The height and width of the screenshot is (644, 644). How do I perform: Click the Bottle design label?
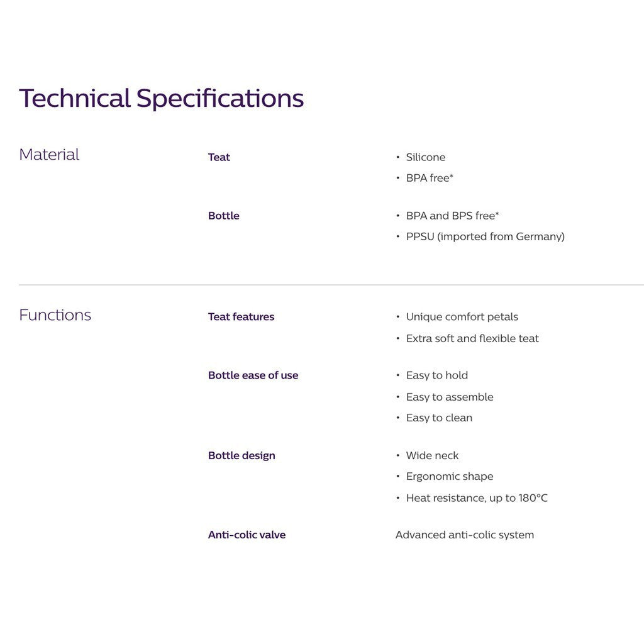tap(241, 455)
